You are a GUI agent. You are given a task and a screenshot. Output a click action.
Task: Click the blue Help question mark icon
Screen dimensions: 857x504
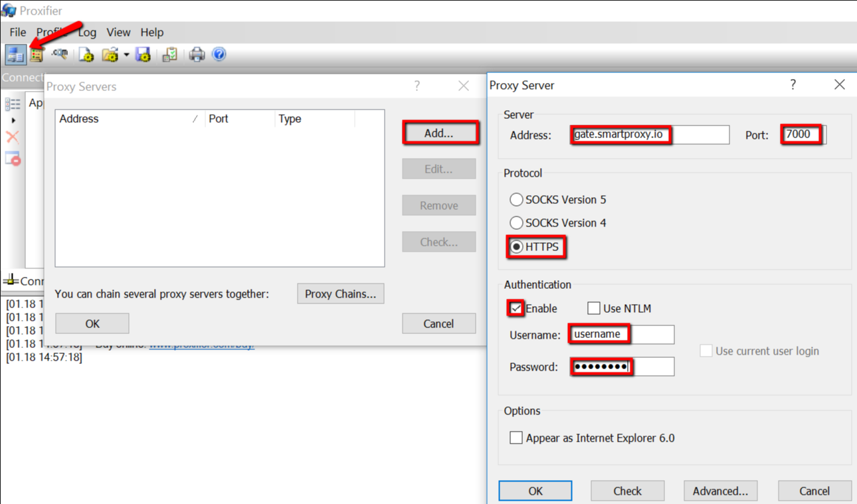(x=219, y=54)
